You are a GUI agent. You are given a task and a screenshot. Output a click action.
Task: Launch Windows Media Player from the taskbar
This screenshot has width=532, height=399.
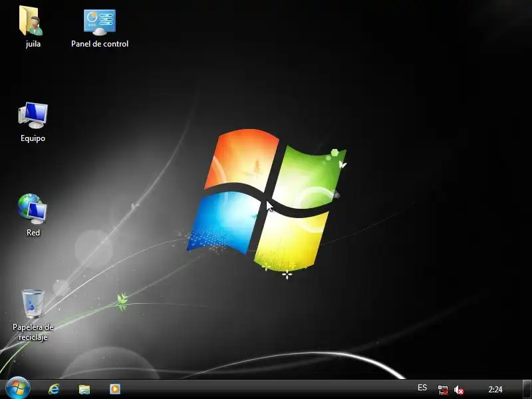114,389
